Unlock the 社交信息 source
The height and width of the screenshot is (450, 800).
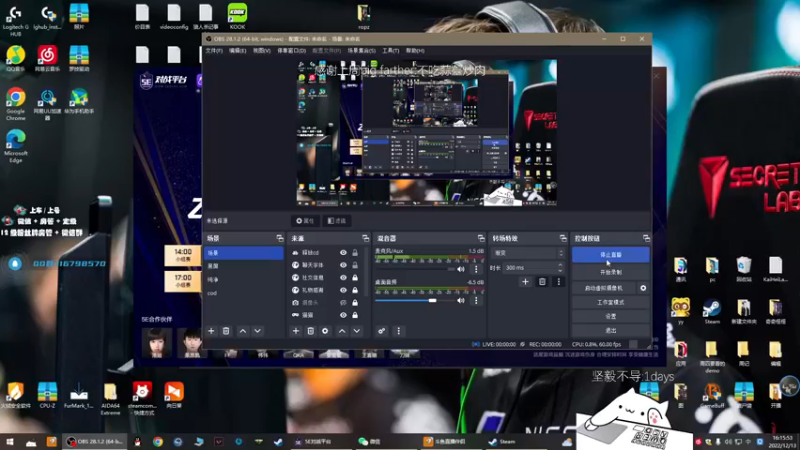click(x=355, y=278)
